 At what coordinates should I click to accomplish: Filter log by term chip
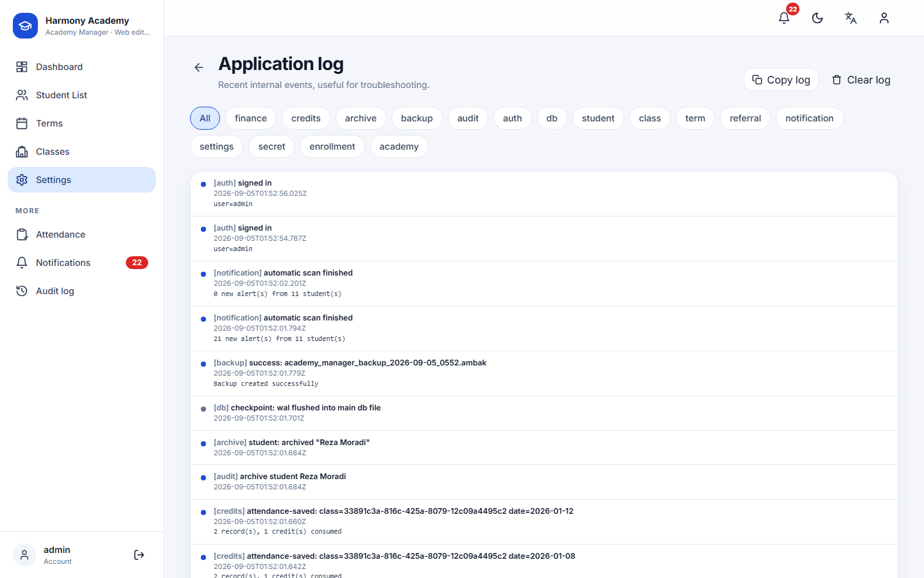tap(695, 118)
